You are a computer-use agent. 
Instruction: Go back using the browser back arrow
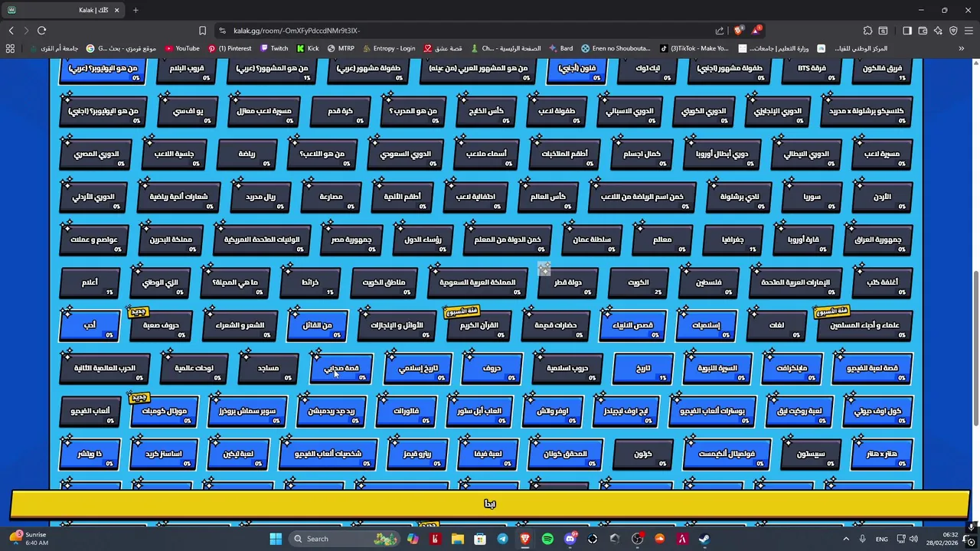11,31
